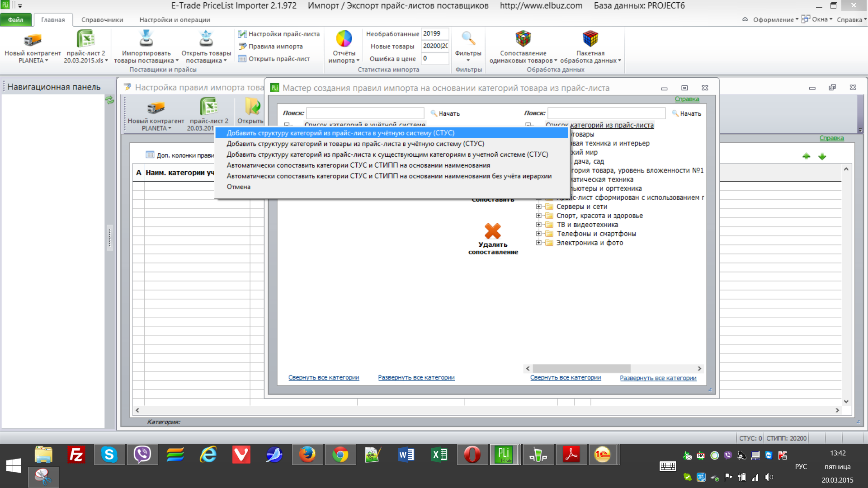The height and width of the screenshot is (488, 868).
Task: Click Импортировать товары поставщика icon
Action: (146, 38)
